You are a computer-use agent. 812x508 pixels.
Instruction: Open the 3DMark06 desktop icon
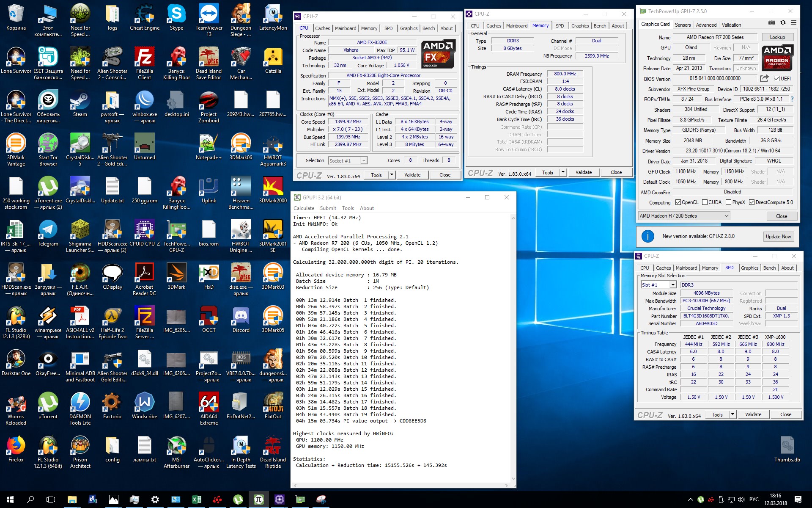click(241, 147)
